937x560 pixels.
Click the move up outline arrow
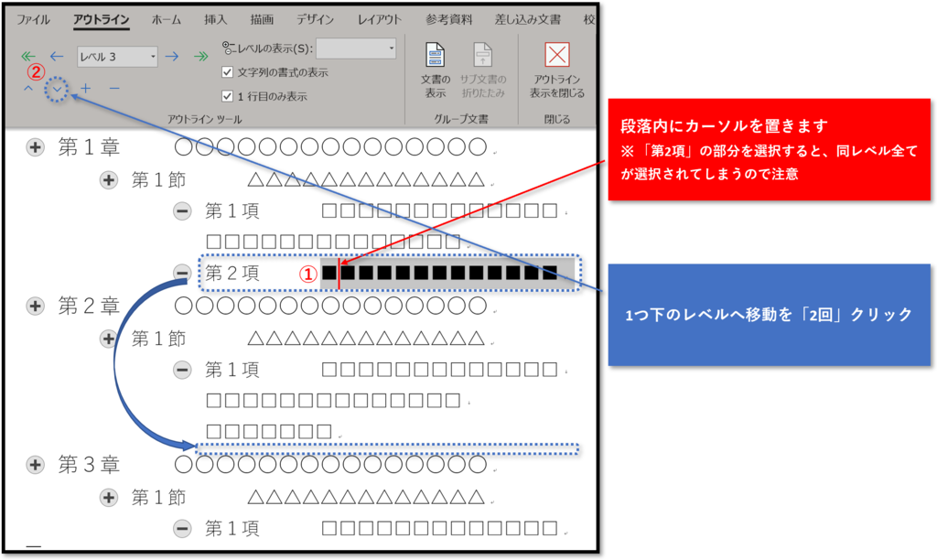tap(28, 88)
